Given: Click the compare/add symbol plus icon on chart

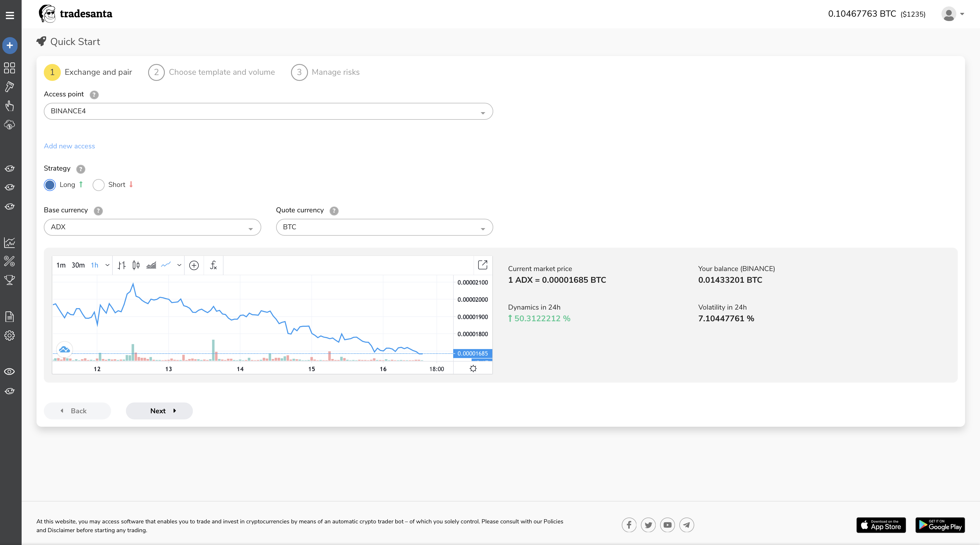Looking at the screenshot, I should coord(194,265).
